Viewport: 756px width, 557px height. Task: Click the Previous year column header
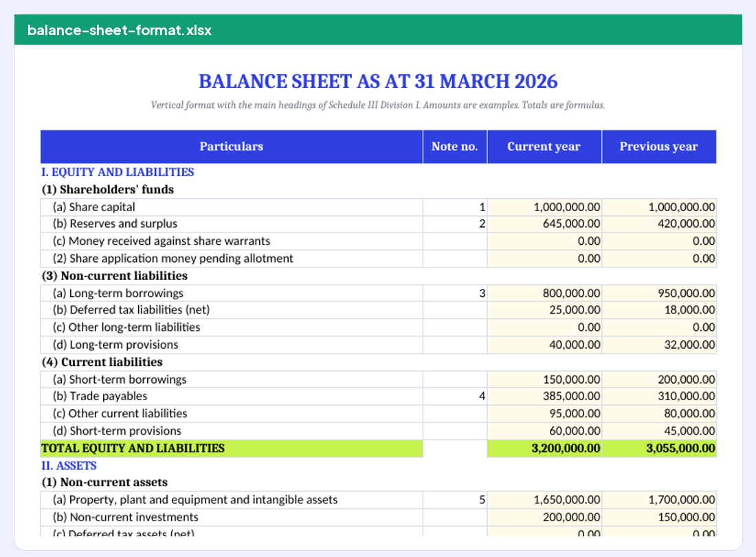(658, 146)
